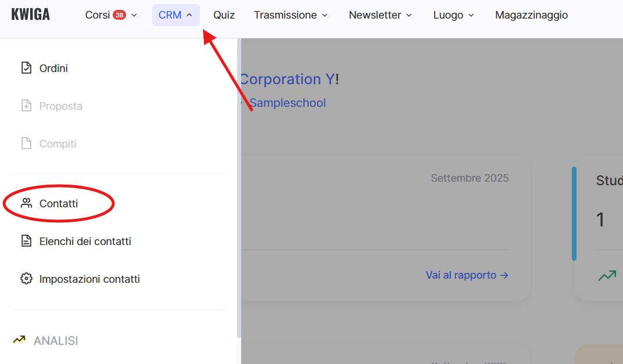This screenshot has width=623, height=364.
Task: Click the green upward trend icon
Action: coord(607,275)
